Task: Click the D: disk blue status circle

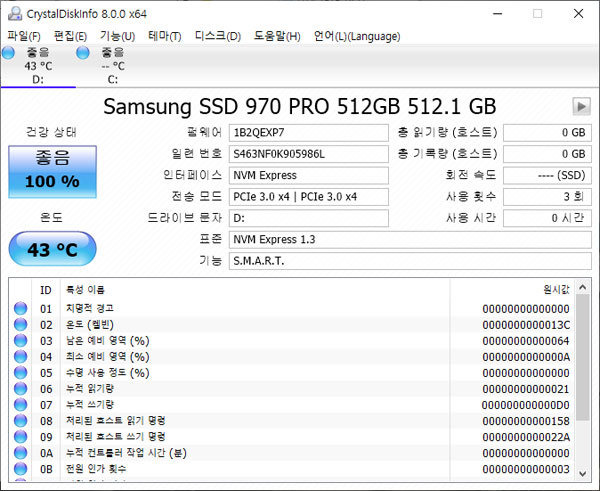Action: point(8,53)
